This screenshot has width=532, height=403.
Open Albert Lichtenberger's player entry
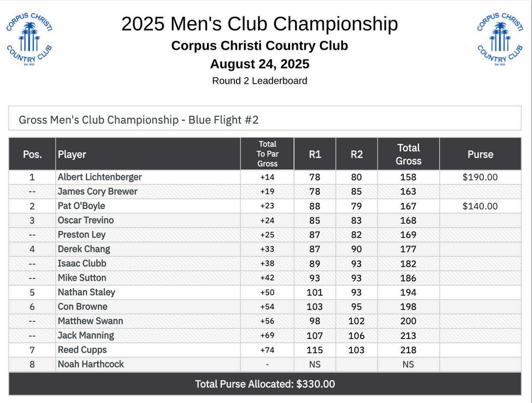pyautogui.click(x=99, y=177)
